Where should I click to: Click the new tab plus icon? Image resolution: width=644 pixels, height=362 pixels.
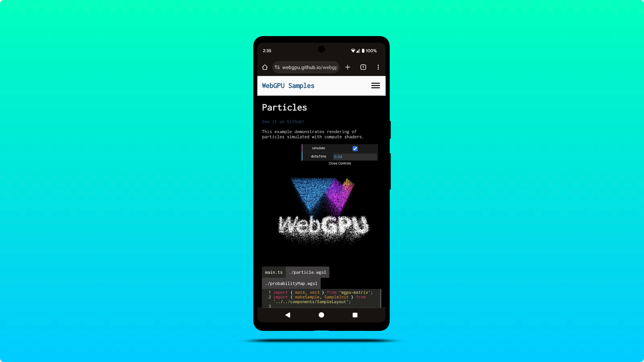[348, 67]
